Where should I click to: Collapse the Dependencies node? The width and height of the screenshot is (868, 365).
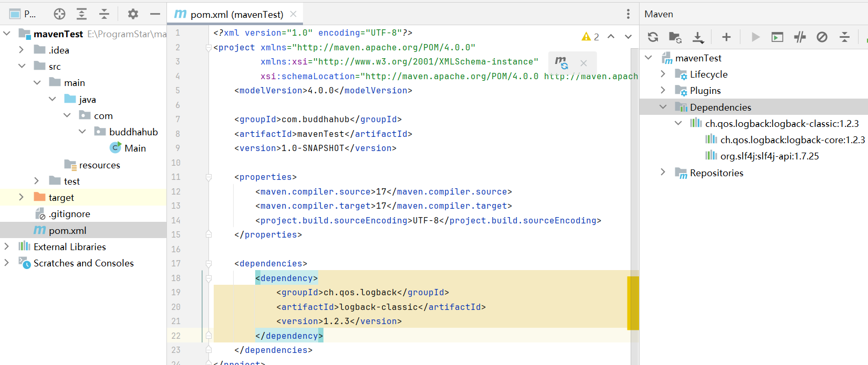(663, 107)
